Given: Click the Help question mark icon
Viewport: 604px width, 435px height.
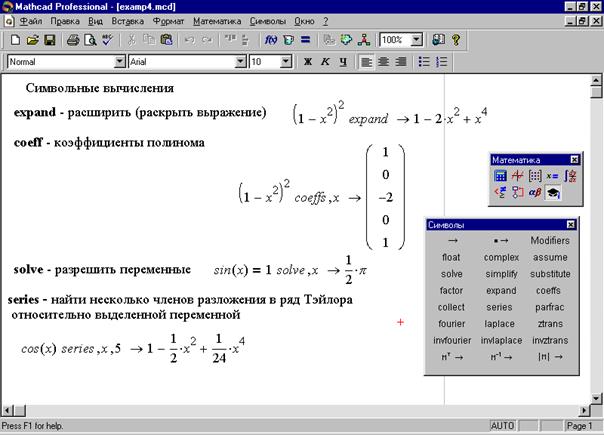Looking at the screenshot, I should pos(456,40).
